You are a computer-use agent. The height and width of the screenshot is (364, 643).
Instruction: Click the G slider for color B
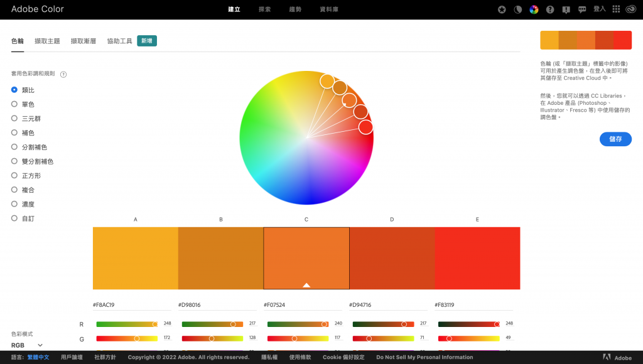coord(212,339)
